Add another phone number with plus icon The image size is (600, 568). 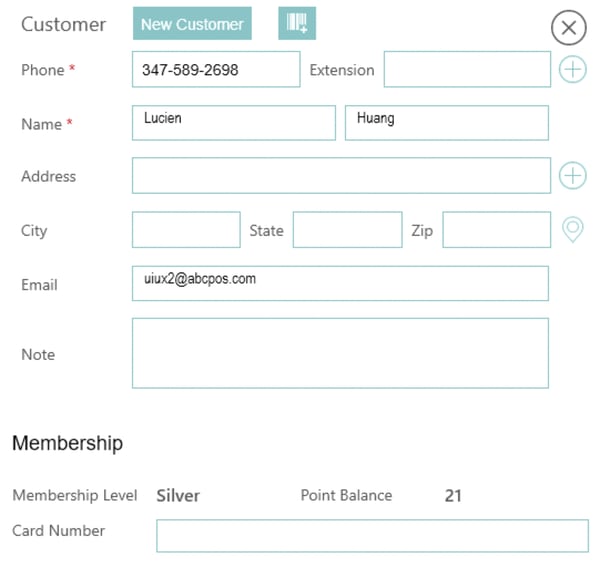pyautogui.click(x=572, y=69)
